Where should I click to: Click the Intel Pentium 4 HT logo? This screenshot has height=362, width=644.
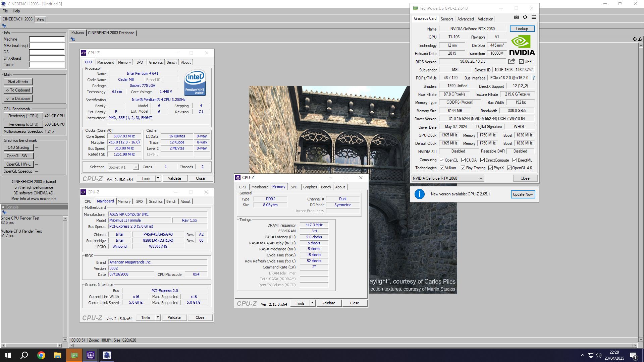(x=195, y=83)
